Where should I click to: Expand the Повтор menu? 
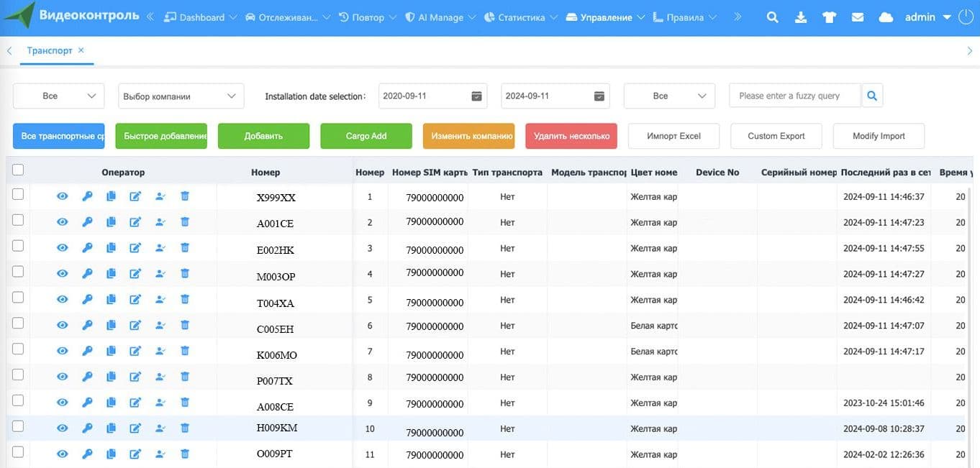(368, 17)
